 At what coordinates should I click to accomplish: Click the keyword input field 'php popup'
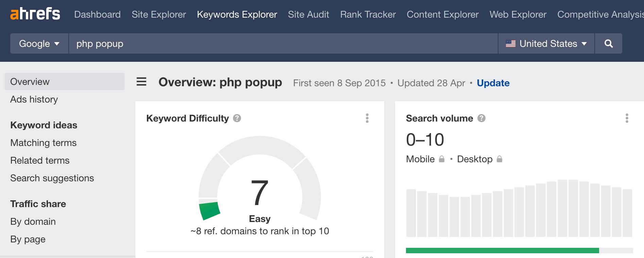tap(283, 43)
